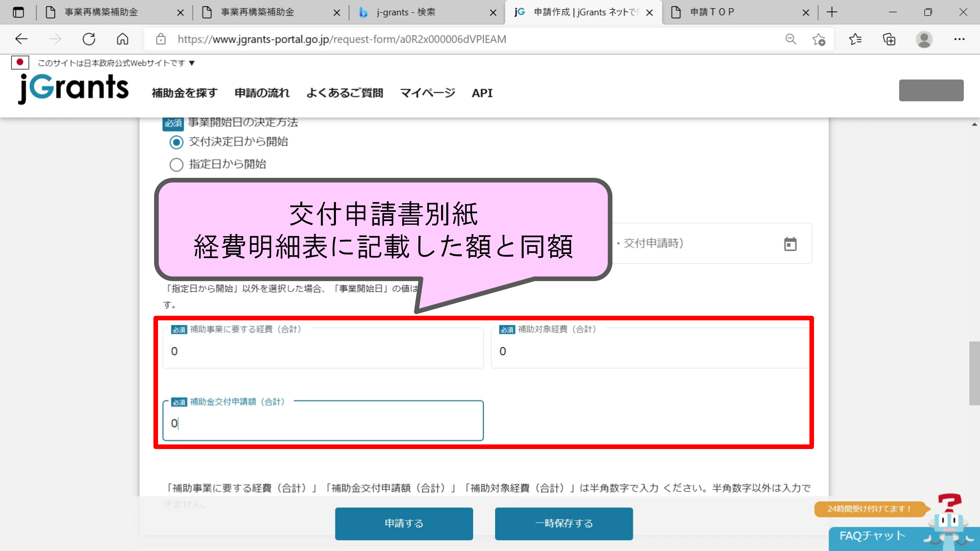Click the 補助事業に要する経費（合計） field

point(323,348)
